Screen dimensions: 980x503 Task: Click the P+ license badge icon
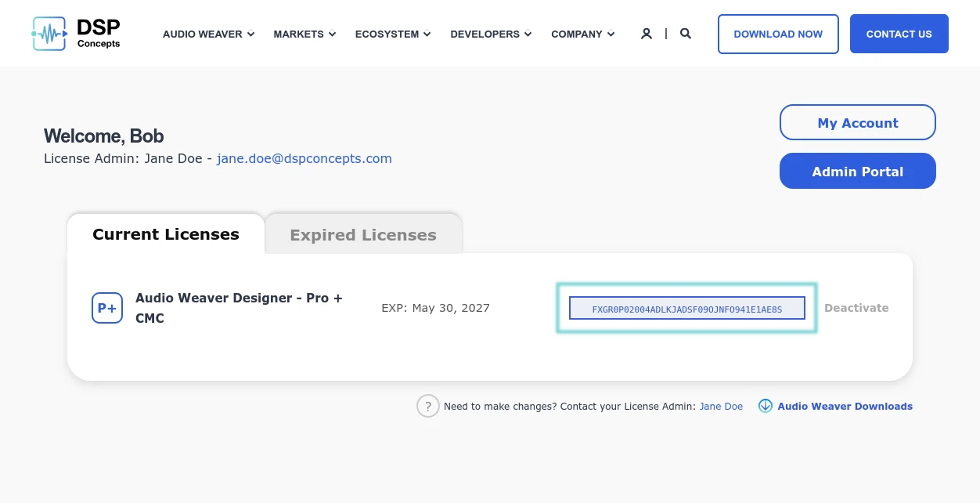click(107, 308)
